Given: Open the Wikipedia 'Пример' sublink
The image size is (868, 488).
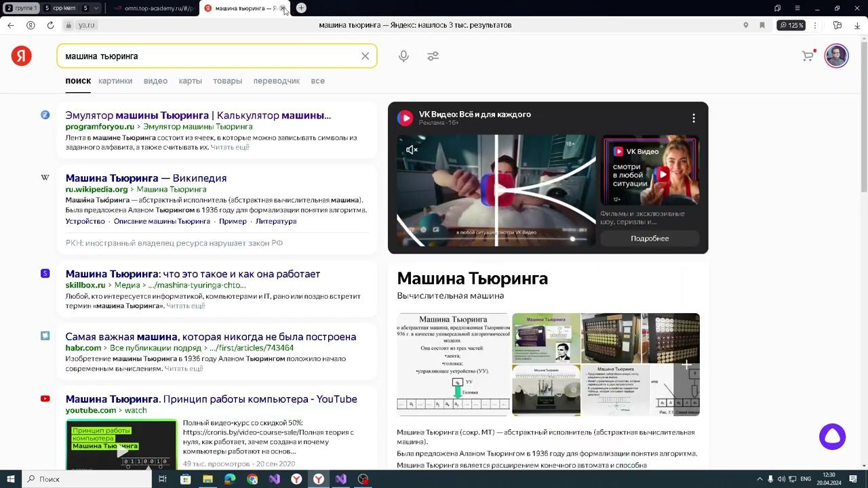Looking at the screenshot, I should (233, 222).
